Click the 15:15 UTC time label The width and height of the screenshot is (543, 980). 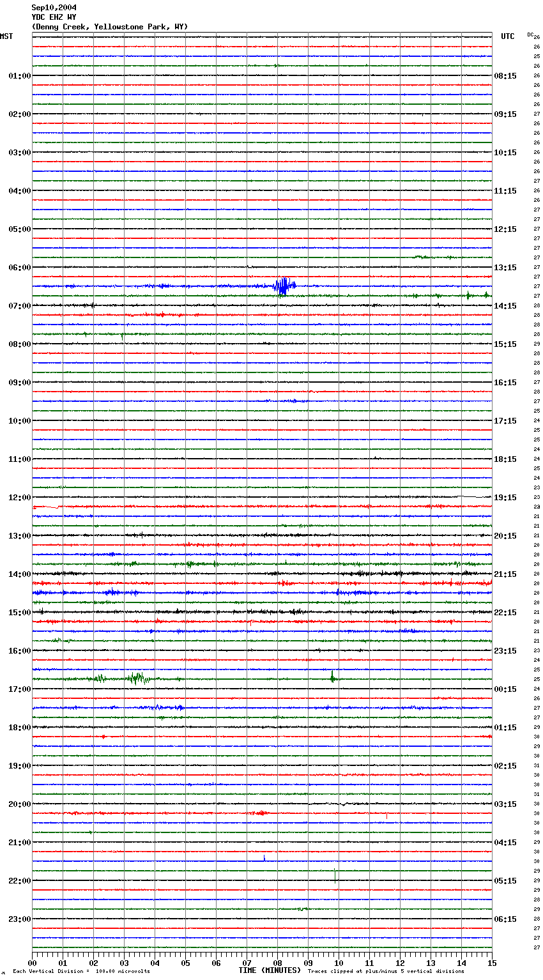point(505,344)
